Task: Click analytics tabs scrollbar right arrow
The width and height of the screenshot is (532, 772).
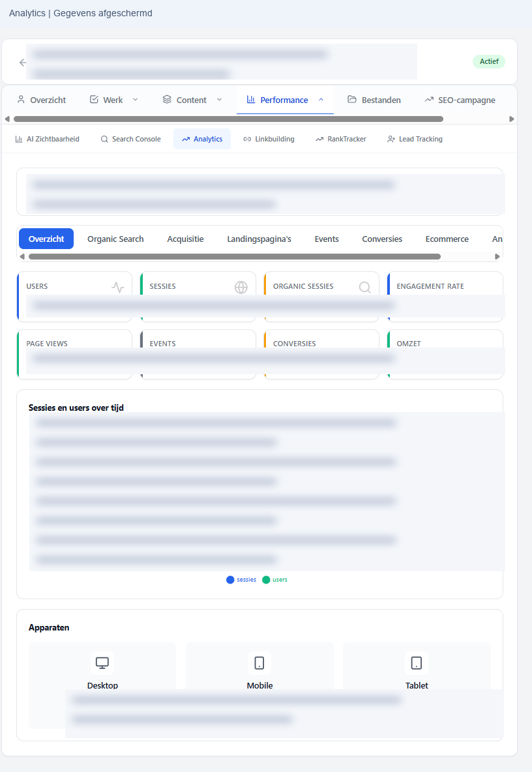Action: (497, 256)
